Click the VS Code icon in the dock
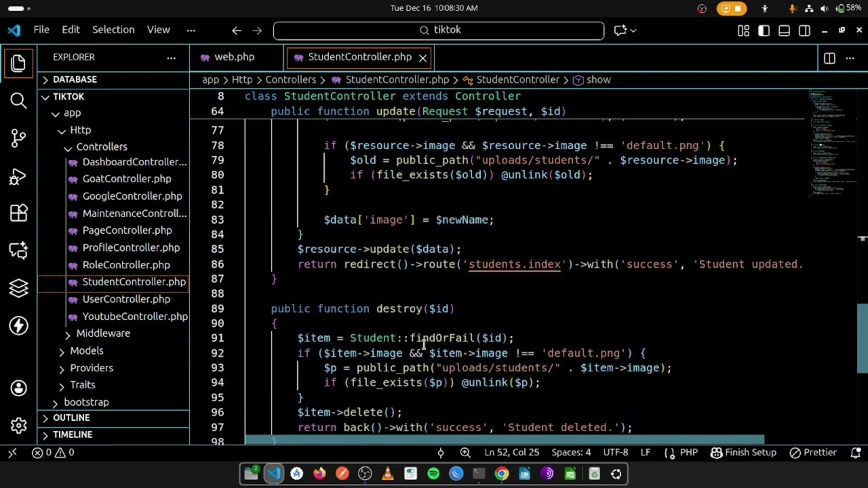868x488 pixels. [274, 474]
